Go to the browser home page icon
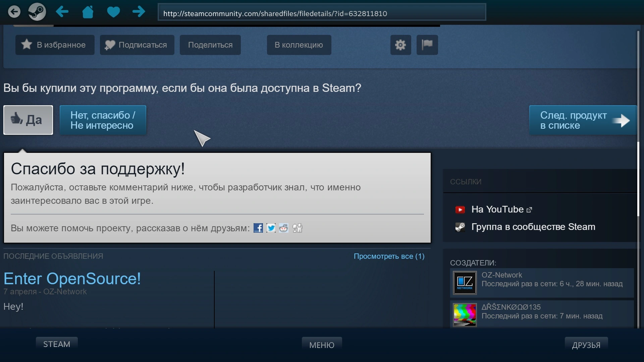 pos(88,12)
